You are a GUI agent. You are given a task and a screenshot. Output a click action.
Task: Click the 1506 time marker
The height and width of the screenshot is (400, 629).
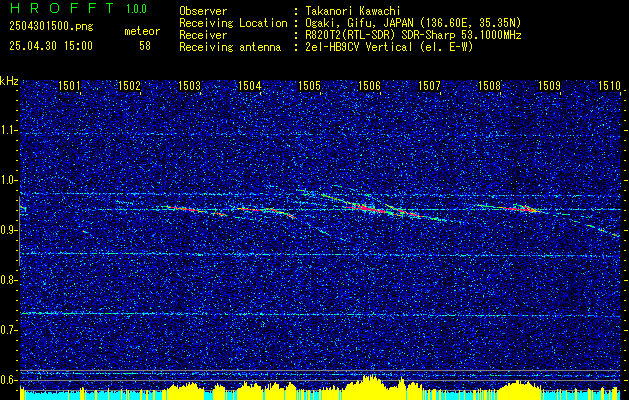(x=369, y=85)
